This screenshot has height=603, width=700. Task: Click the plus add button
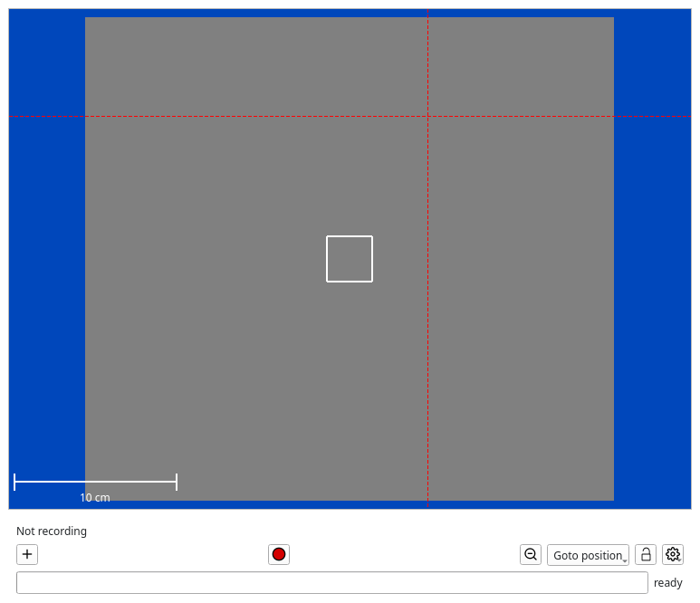pyautogui.click(x=27, y=554)
